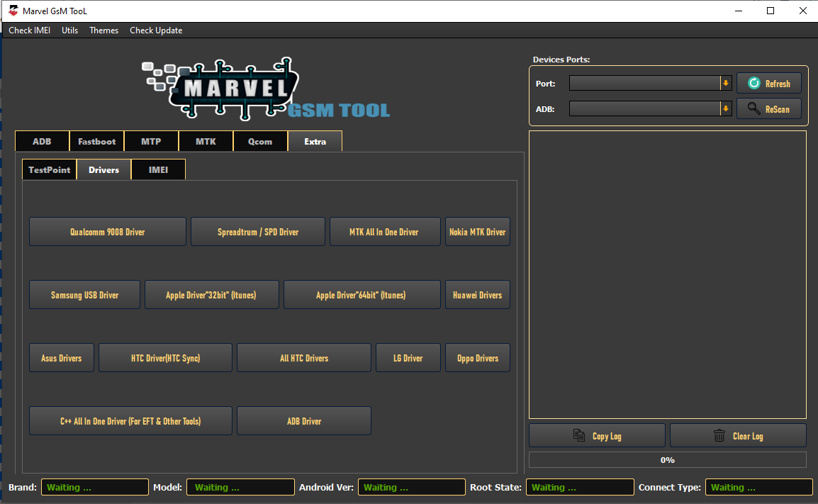This screenshot has height=504, width=818.
Task: Open the Utils menu
Action: [69, 30]
